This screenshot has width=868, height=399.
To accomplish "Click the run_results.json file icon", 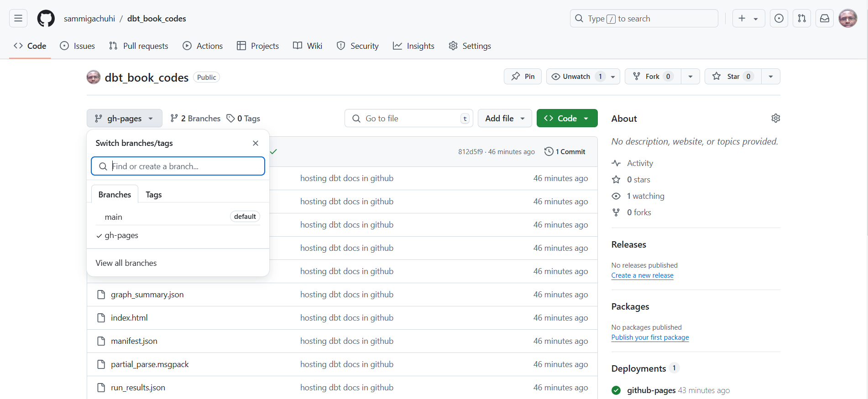I will (x=101, y=388).
